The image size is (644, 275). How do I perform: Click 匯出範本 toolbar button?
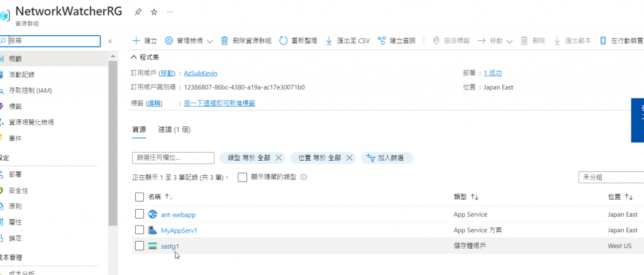coord(572,41)
